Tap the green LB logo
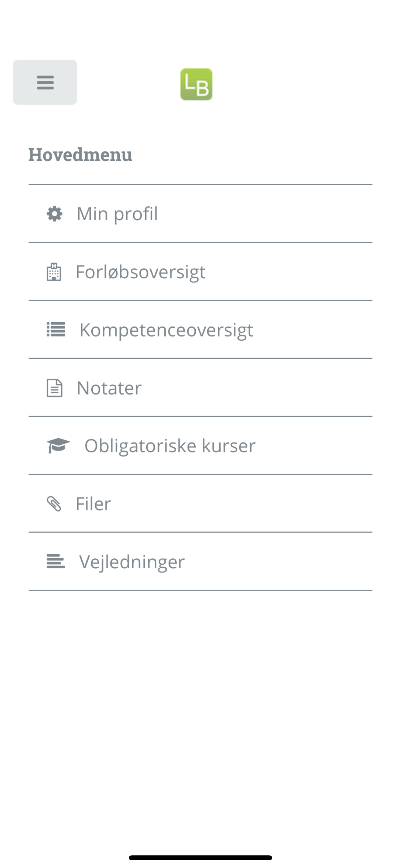 [x=196, y=85]
